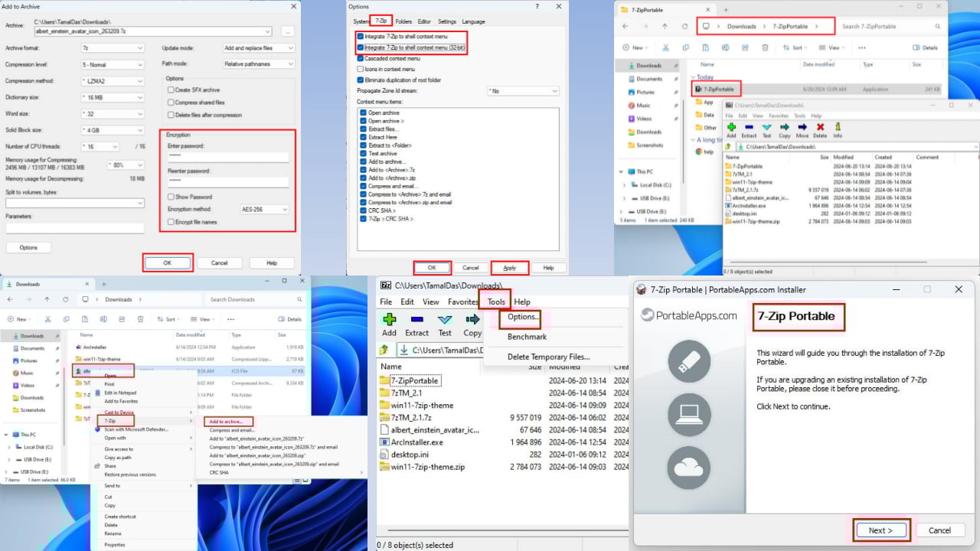Switch to the Language tab in Options dialog
980x551 pixels.
click(473, 21)
